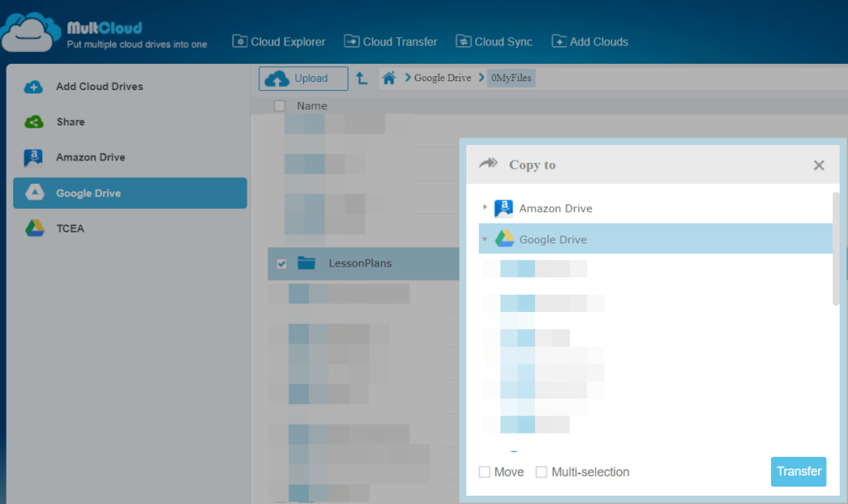This screenshot has height=504, width=848.
Task: Click the Copy to dialog scrollbar
Action: (x=836, y=248)
